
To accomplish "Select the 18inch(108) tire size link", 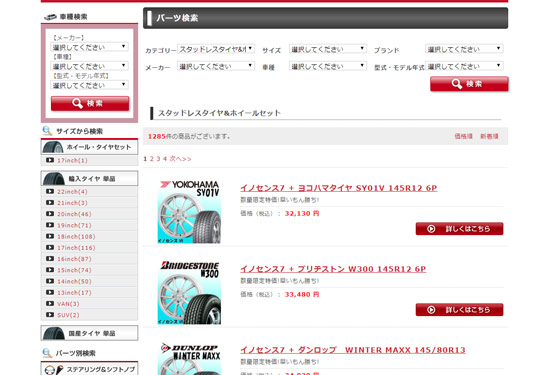I will click(76, 236).
